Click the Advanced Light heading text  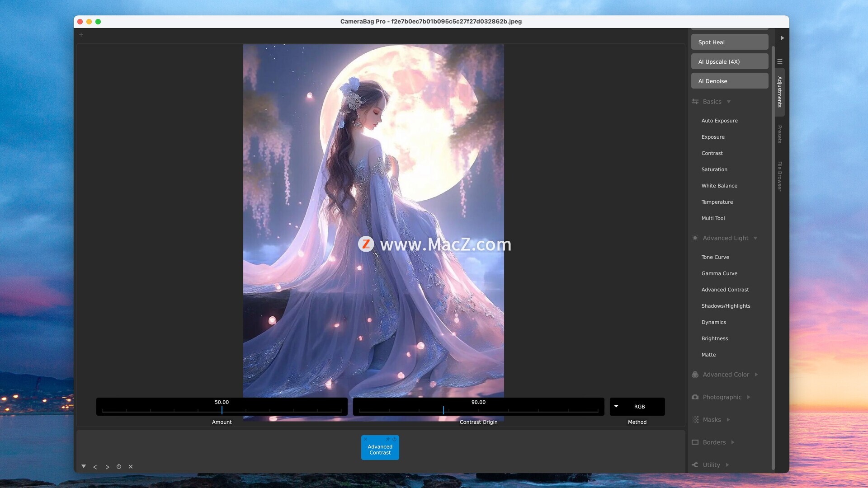coord(726,238)
